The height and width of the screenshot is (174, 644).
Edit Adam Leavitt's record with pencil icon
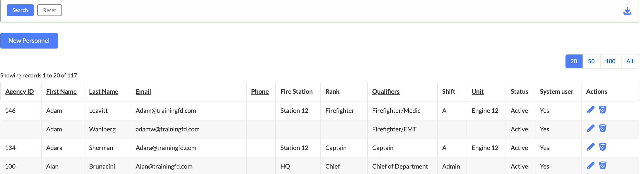point(591,110)
